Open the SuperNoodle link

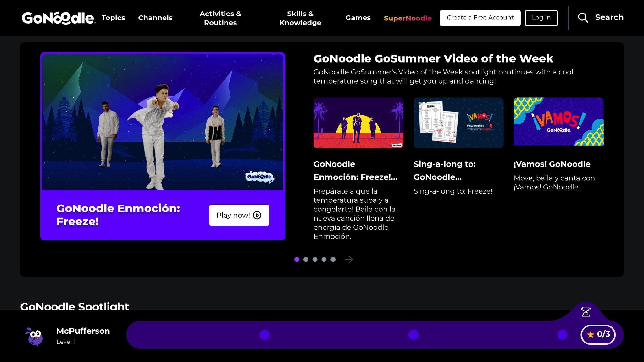pos(408,18)
